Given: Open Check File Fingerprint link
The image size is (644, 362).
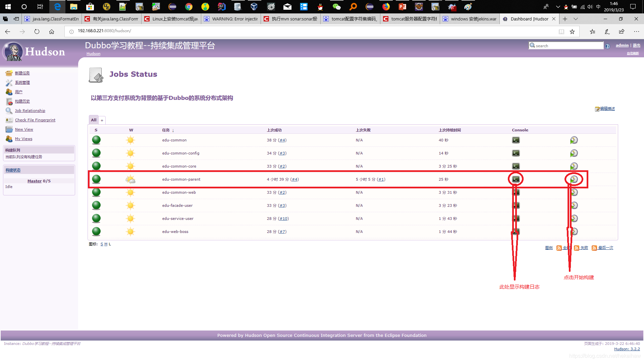Looking at the screenshot, I should (35, 120).
